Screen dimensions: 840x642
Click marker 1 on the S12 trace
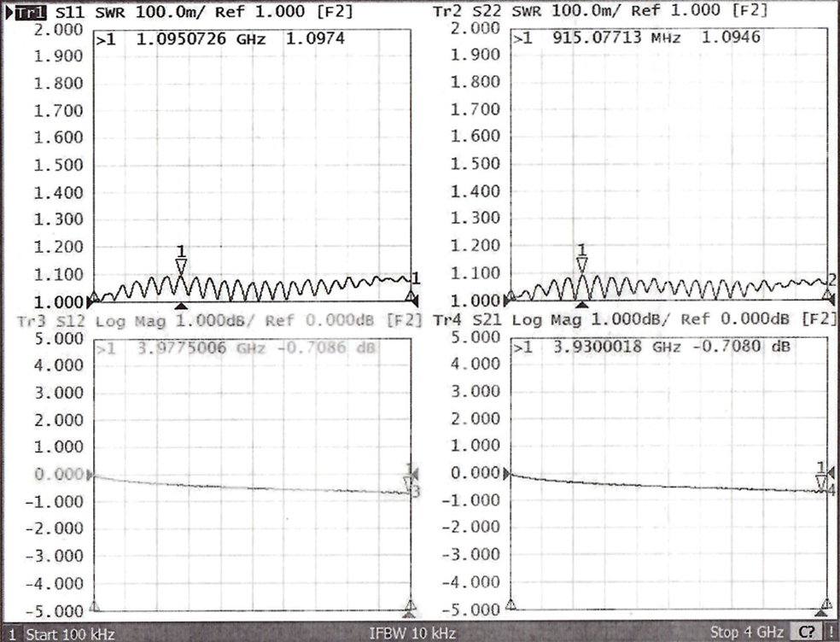coord(409,484)
